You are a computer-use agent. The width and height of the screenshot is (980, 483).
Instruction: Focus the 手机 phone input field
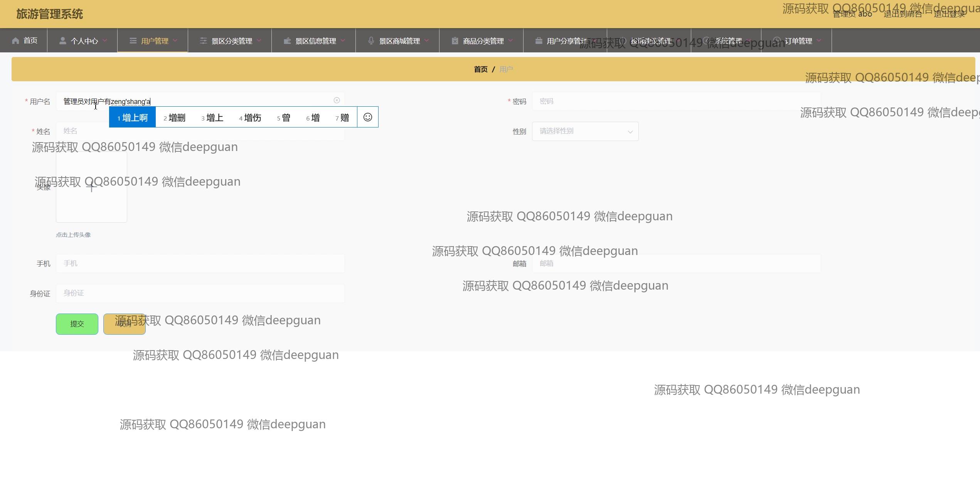[x=200, y=263]
